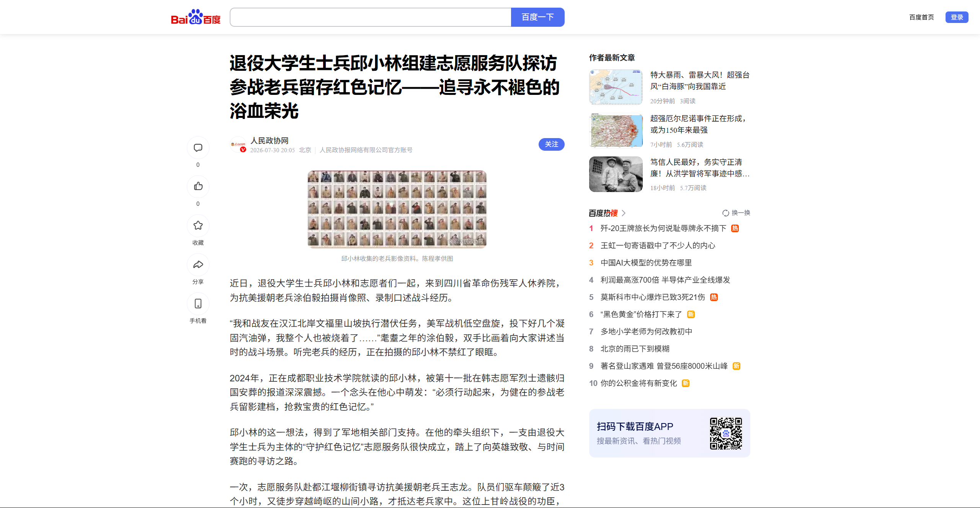Click the 新 badge beside 公积金 headline
This screenshot has height=508, width=980.
click(x=686, y=383)
